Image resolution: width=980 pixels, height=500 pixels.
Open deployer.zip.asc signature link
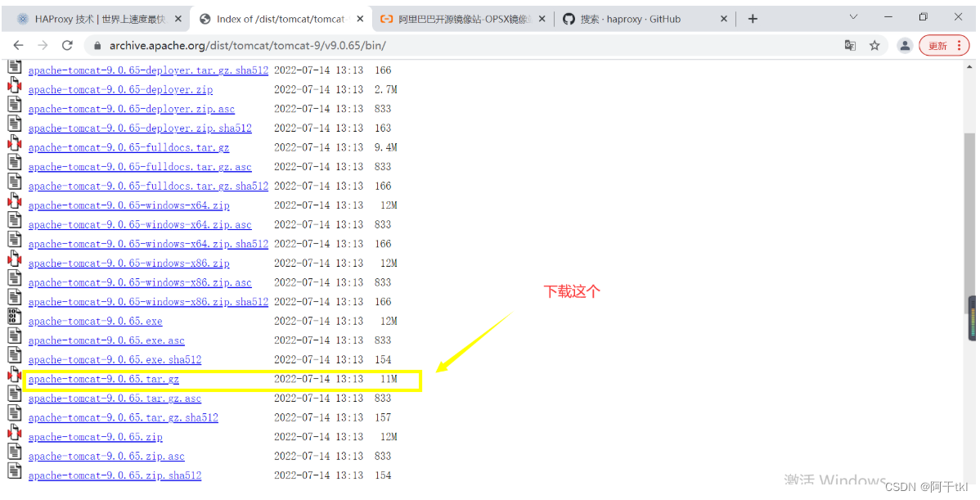[x=131, y=110]
